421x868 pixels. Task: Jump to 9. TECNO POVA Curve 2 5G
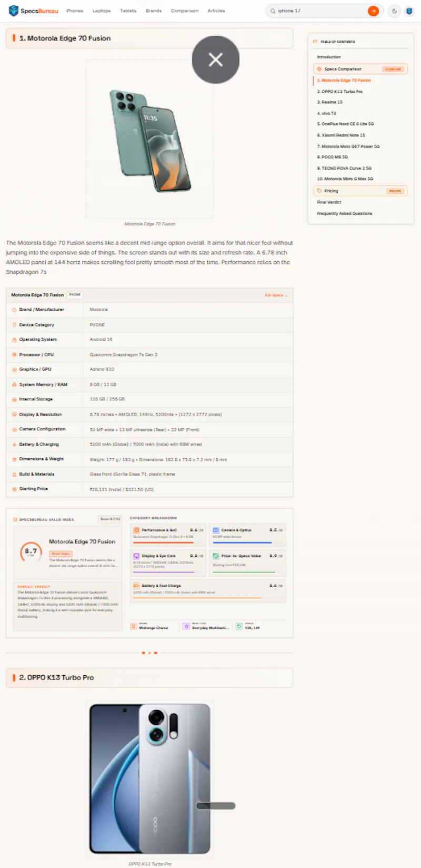(344, 168)
